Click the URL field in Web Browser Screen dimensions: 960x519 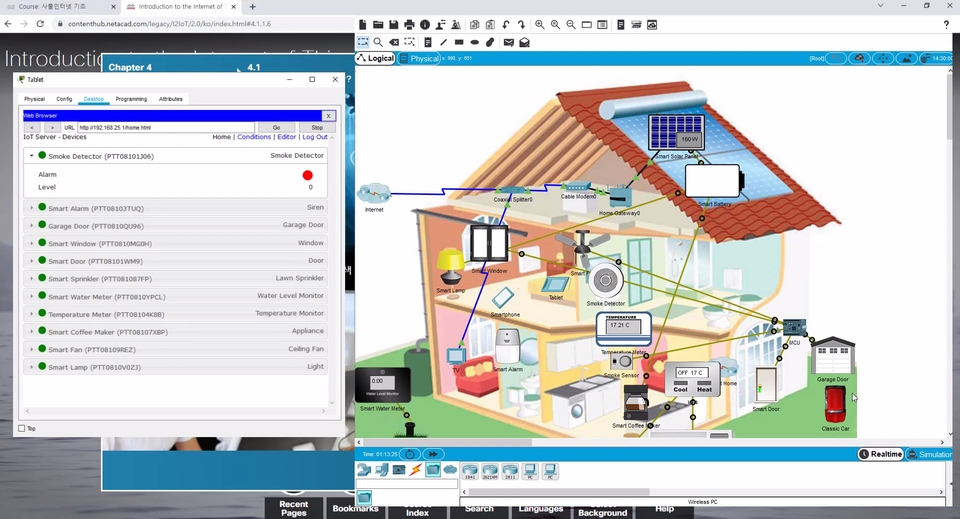166,127
